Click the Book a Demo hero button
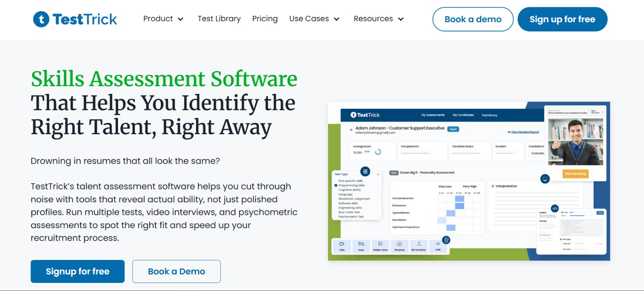Image resolution: width=644 pixels, height=291 pixels. point(176,271)
